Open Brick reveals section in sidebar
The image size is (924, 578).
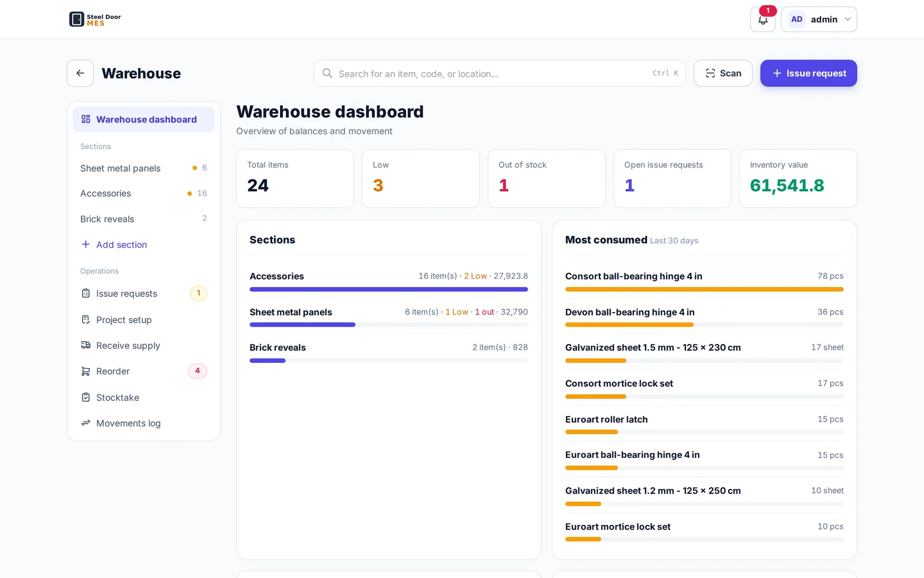point(144,219)
